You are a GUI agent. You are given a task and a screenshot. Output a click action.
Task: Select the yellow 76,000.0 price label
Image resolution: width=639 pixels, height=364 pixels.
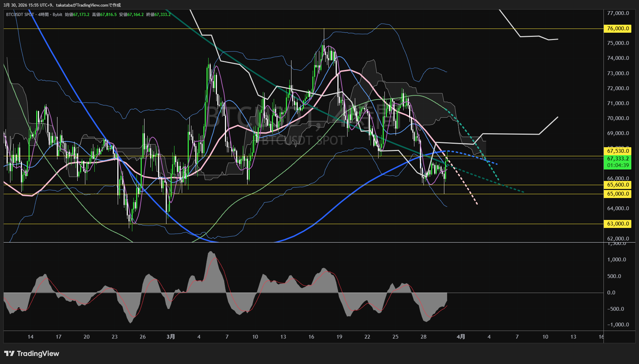click(x=618, y=29)
